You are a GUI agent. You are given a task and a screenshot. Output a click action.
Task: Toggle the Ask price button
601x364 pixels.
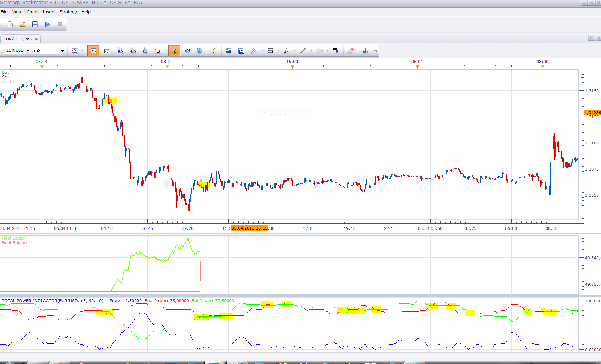(106, 51)
